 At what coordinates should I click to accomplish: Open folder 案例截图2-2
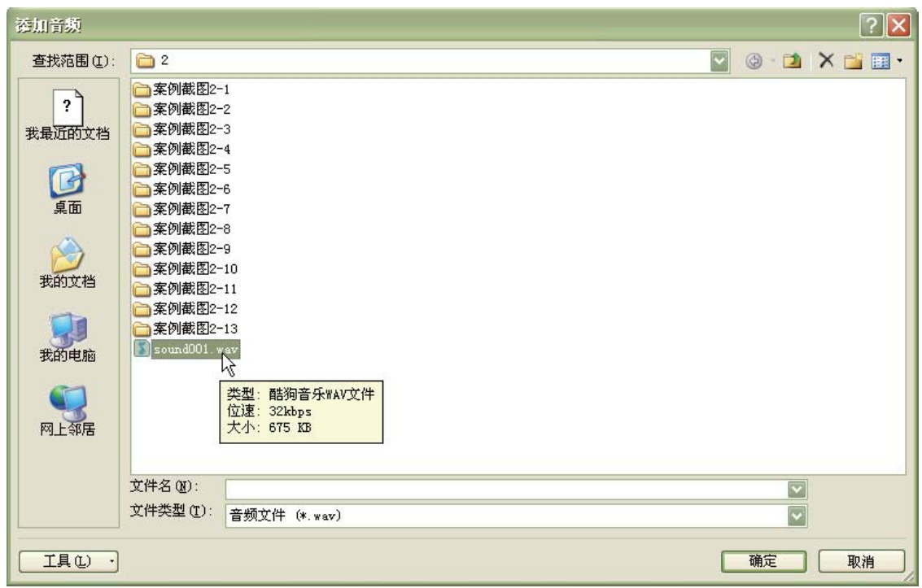[x=181, y=109]
